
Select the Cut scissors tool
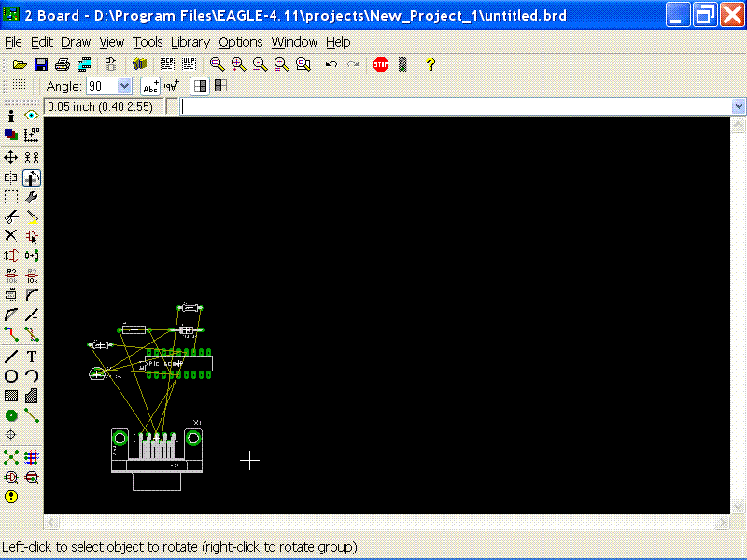click(11, 217)
